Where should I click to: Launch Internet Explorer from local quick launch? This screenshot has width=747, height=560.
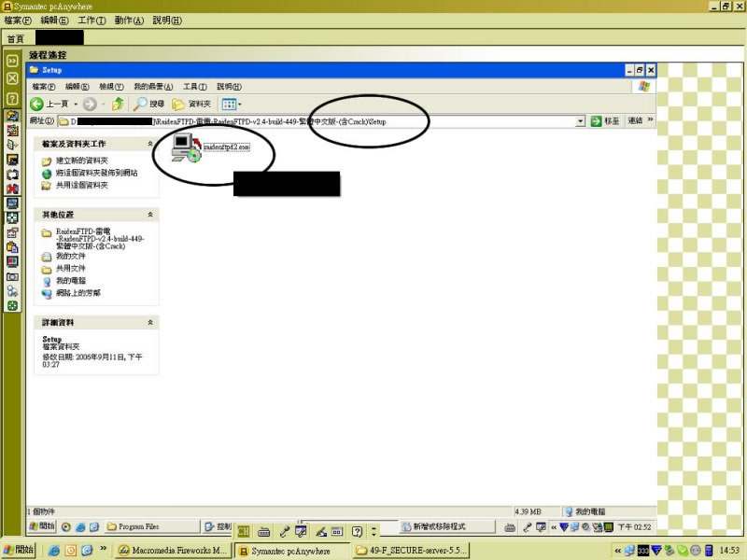coord(54,551)
